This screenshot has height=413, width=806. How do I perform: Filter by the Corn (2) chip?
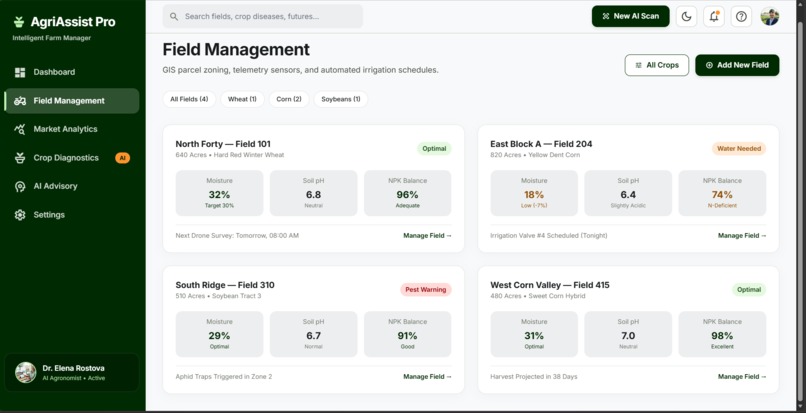click(289, 99)
